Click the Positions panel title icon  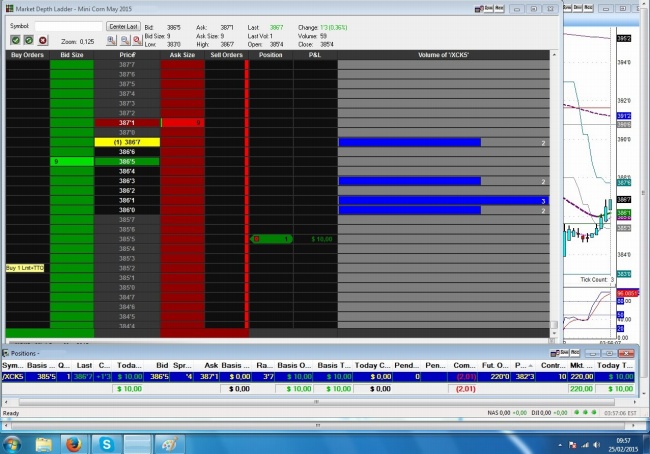coord(6,353)
